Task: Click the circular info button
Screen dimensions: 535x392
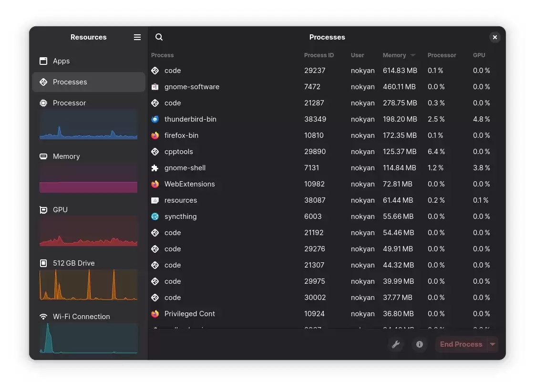Action: (x=419, y=344)
